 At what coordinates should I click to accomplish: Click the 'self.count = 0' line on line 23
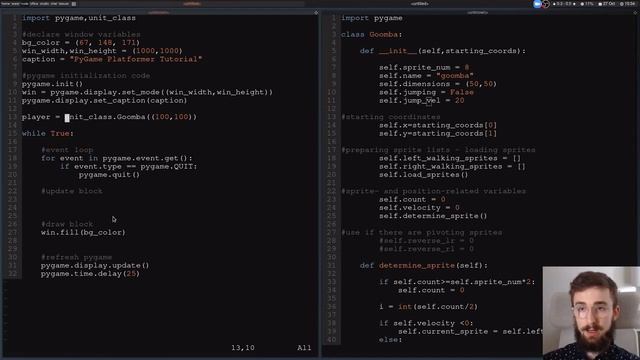(x=412, y=200)
